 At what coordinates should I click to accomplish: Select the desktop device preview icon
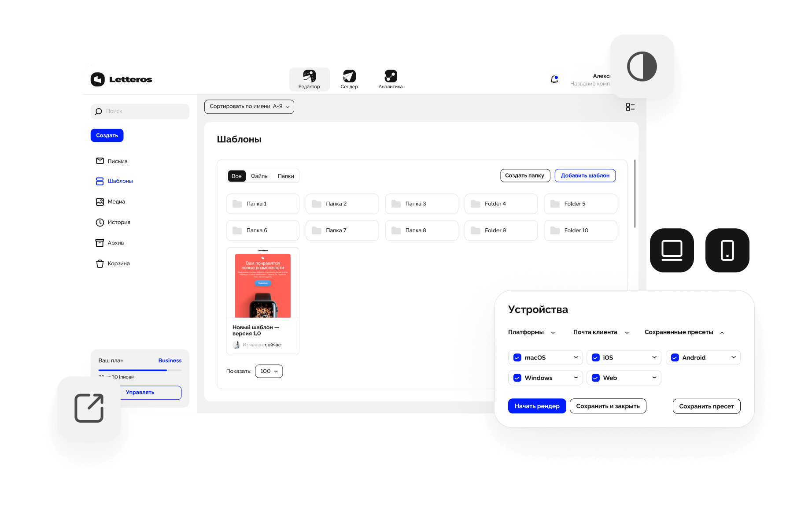coord(672,250)
